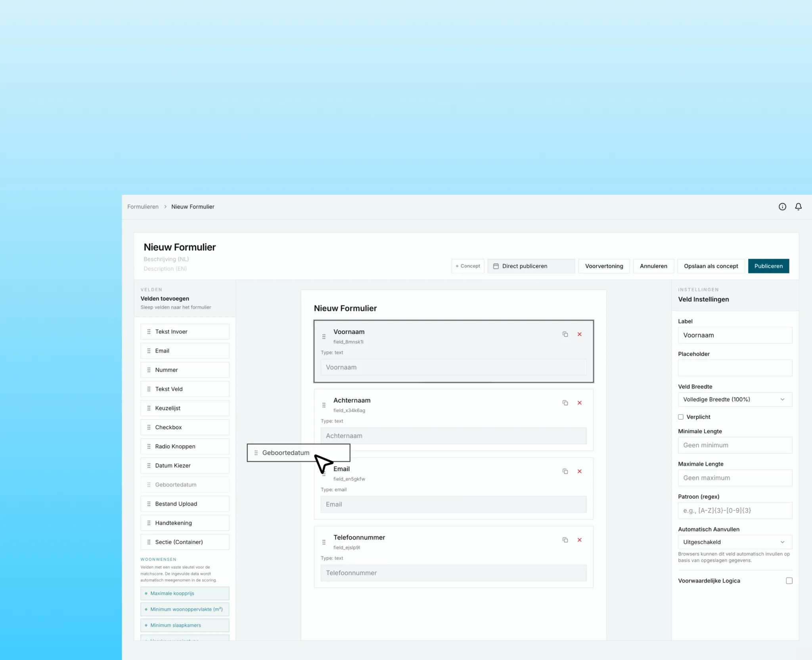Viewport: 812px width, 660px height.
Task: Go to Formulieren breadcrumb
Action: (x=143, y=207)
